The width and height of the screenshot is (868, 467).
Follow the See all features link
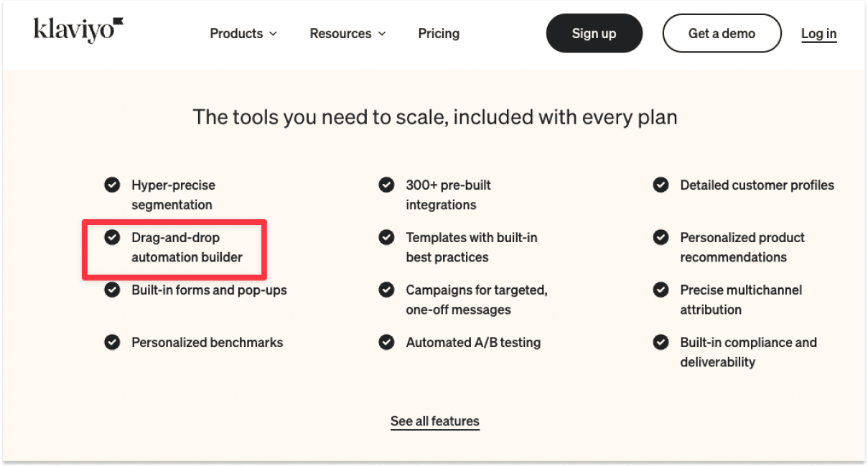(434, 421)
